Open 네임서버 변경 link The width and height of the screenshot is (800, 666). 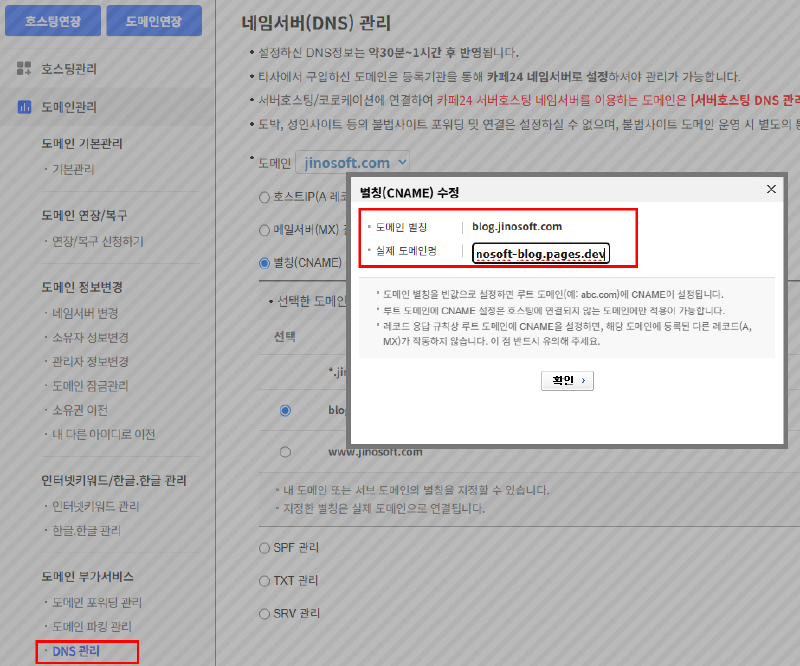[x=85, y=313]
